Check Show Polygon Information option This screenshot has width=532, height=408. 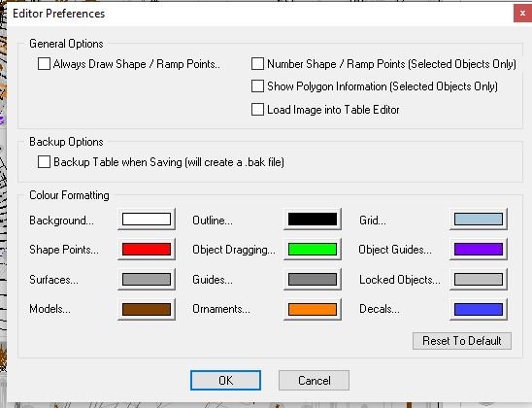click(x=257, y=86)
